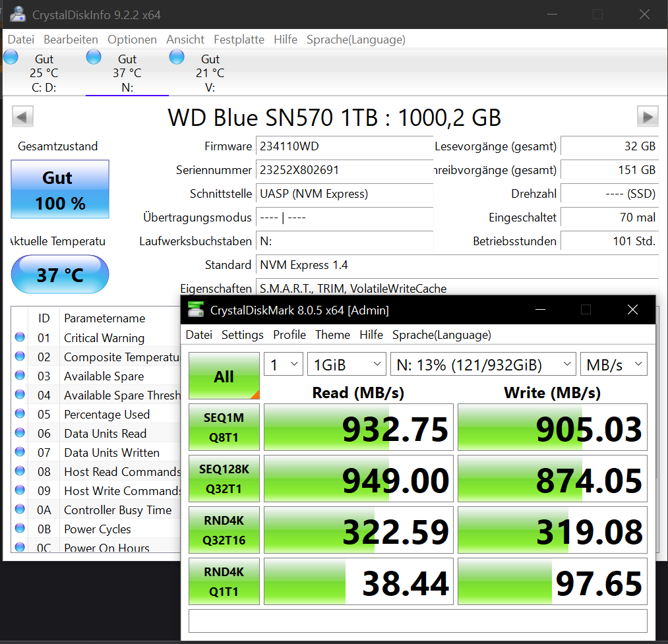Click the empty comment field in CrystalDiskMark
Viewport: 668px width, 644px height.
(418, 620)
